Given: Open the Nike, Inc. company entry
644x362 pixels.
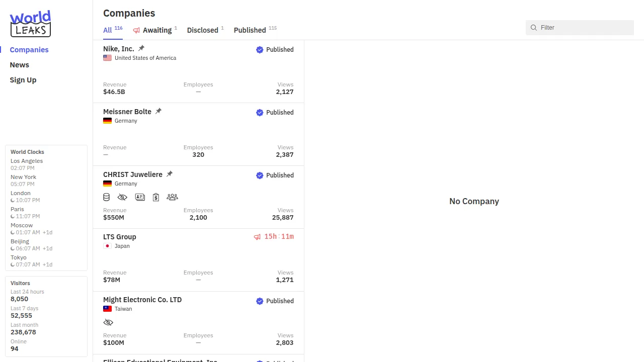Looking at the screenshot, I should 119,49.
